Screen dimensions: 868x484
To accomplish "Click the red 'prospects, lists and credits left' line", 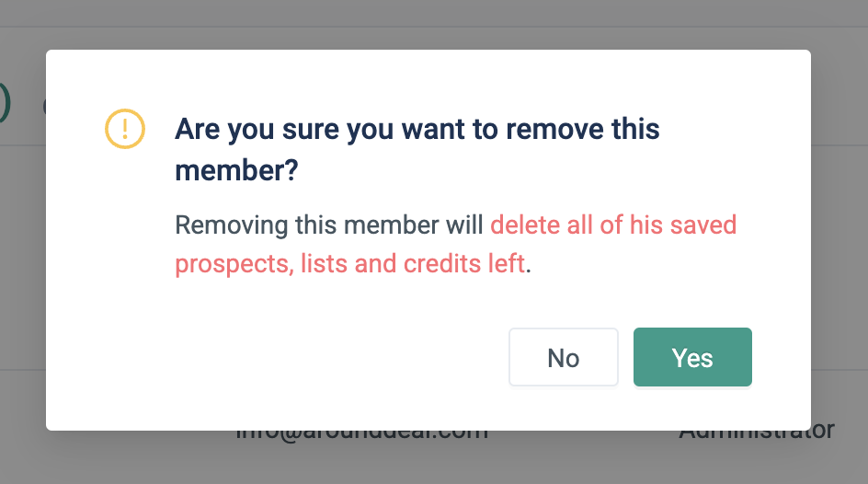I will (x=349, y=264).
